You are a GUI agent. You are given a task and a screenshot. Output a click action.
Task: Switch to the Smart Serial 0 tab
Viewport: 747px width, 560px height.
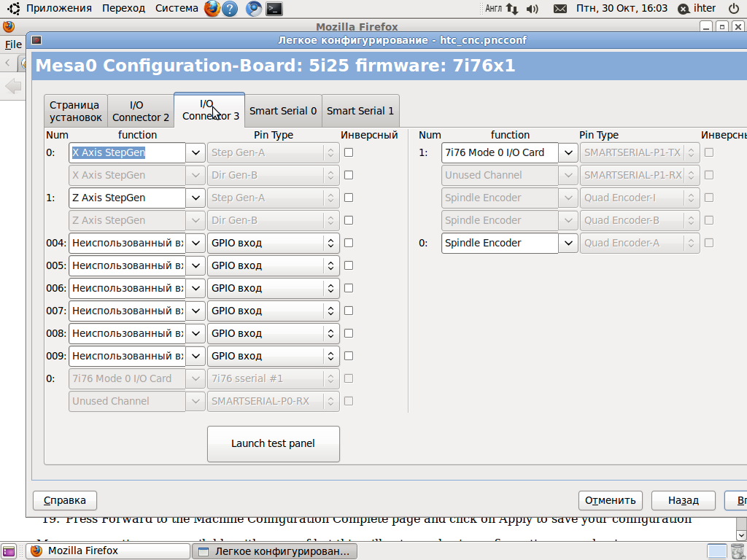283,111
